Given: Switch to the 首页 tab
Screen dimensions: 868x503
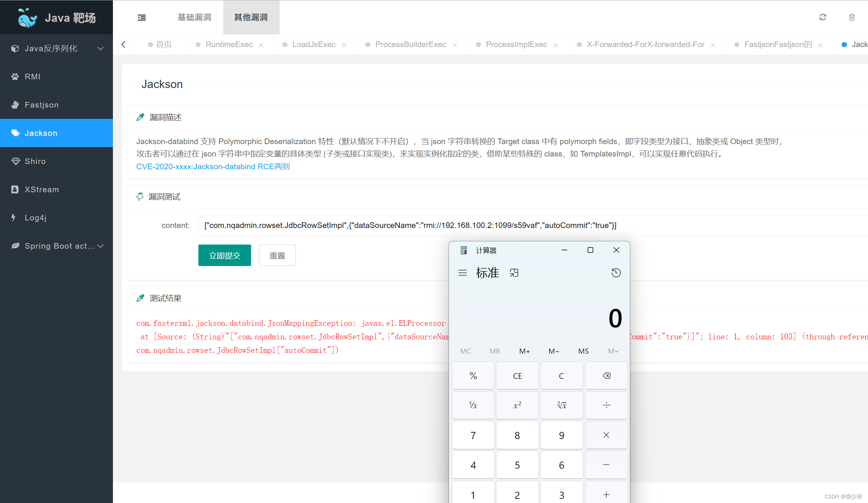Looking at the screenshot, I should tap(160, 44).
